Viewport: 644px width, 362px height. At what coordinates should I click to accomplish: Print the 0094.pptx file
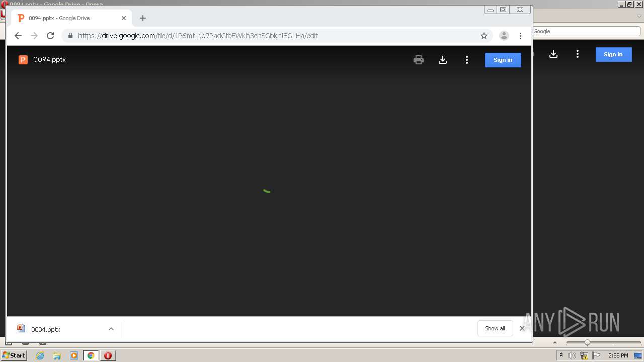(x=419, y=60)
